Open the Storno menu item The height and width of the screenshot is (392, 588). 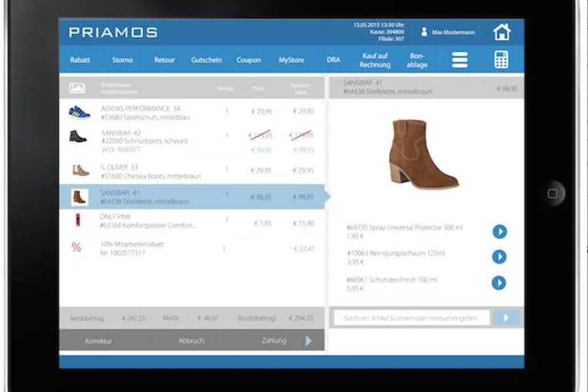122,60
